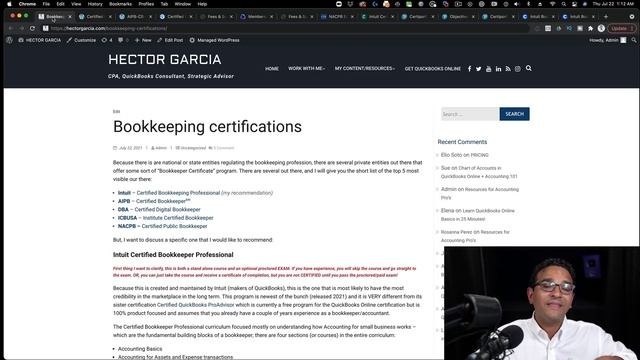Open the Instagram social icon in site header

(x=518, y=69)
